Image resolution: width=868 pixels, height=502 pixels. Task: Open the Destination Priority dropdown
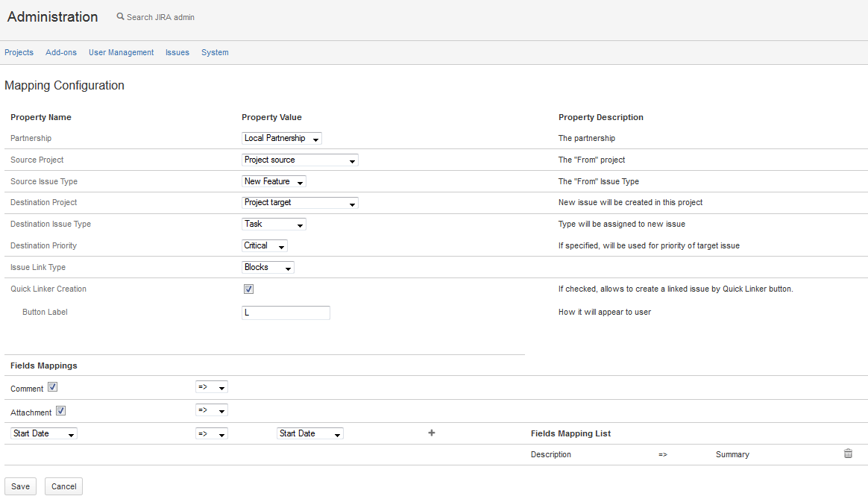tap(265, 246)
